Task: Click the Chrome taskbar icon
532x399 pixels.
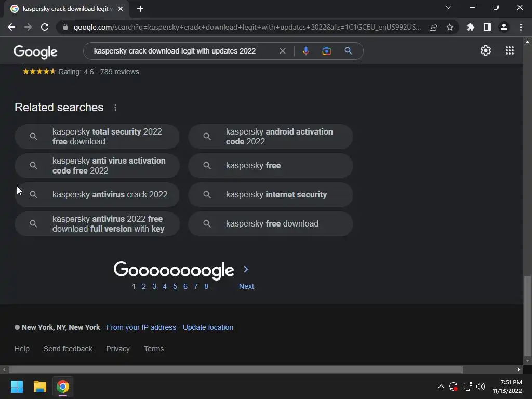Action: [x=63, y=387]
